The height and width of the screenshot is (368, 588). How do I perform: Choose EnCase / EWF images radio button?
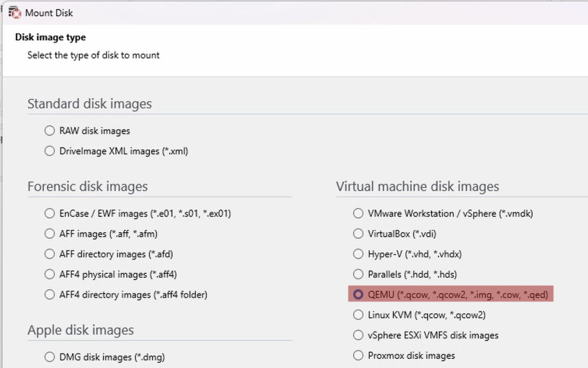[49, 213]
